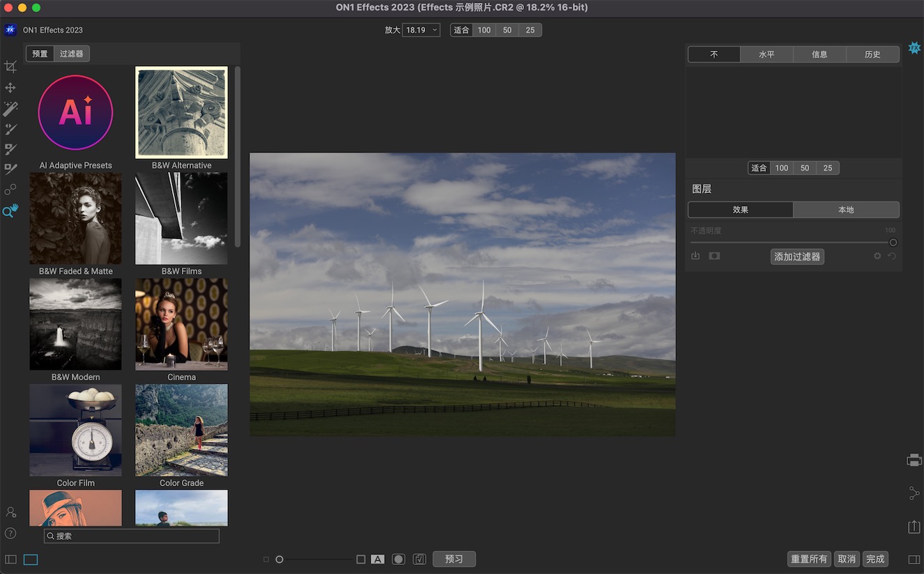
Task: Set top toolbar zoom to 25
Action: point(530,30)
